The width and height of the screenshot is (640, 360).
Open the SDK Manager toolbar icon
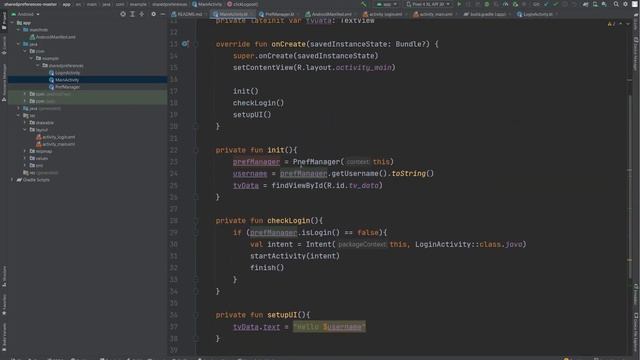(x=604, y=4)
